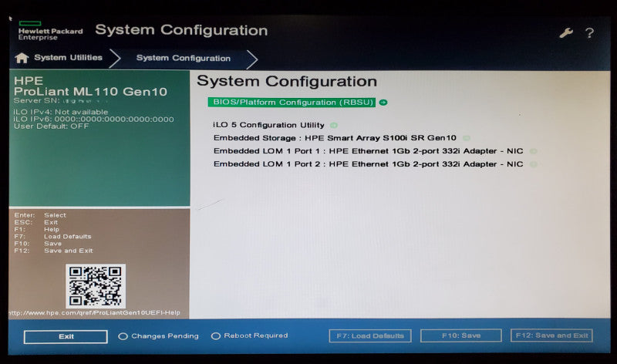Click arrow icon beside iLO 5 Configuration Utility

(334, 126)
